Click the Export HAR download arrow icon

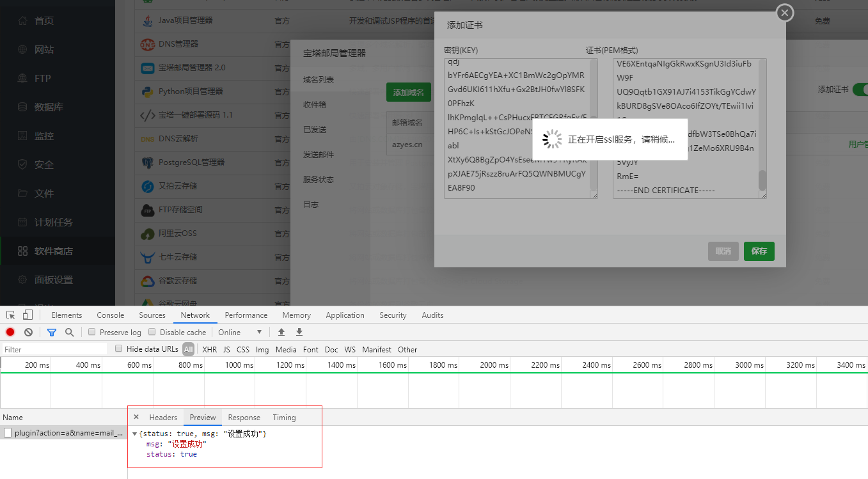(299, 332)
